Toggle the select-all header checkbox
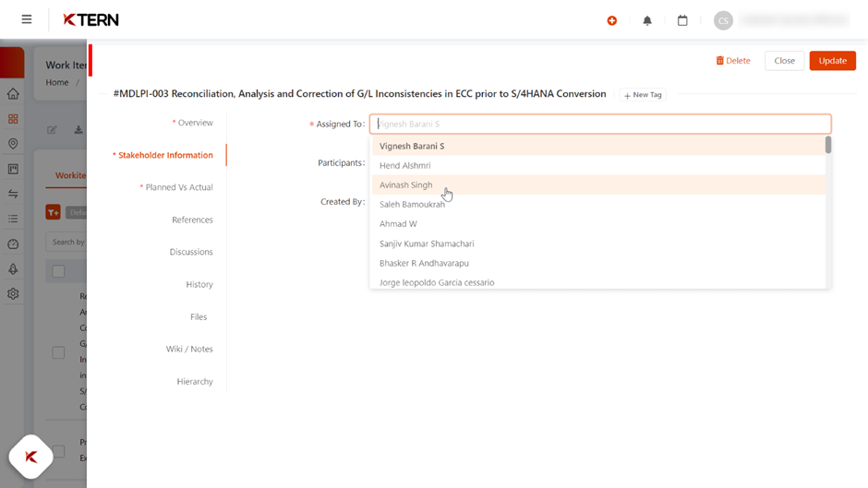Viewport: 868px width, 488px height. [58, 271]
